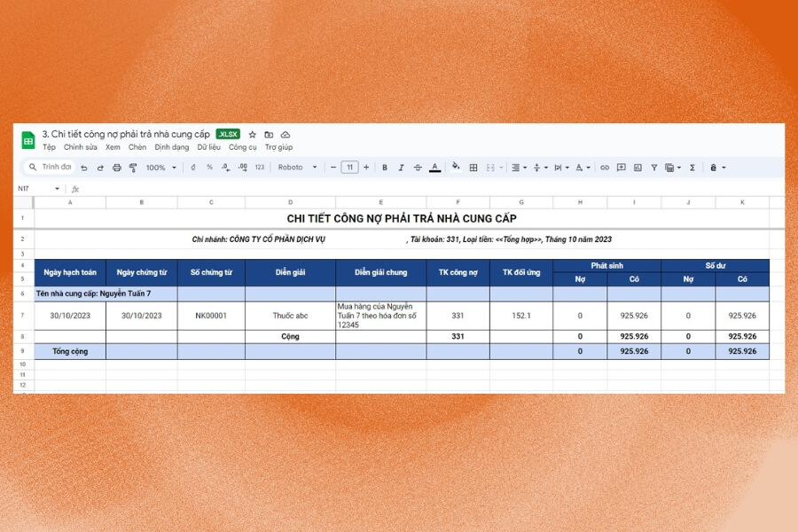Toggle bold formatting
Image resolution: width=798 pixels, height=532 pixels.
pos(384,168)
